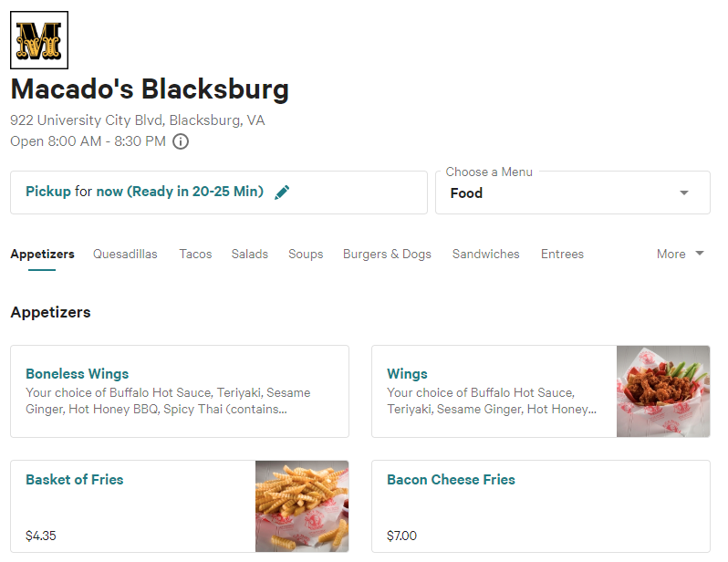The image size is (728, 562).
Task: Change the pickup time setting
Action: [x=144, y=192]
